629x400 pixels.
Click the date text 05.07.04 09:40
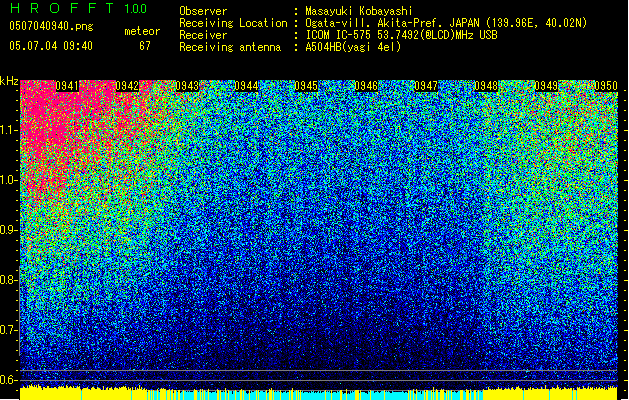pyautogui.click(x=51, y=46)
